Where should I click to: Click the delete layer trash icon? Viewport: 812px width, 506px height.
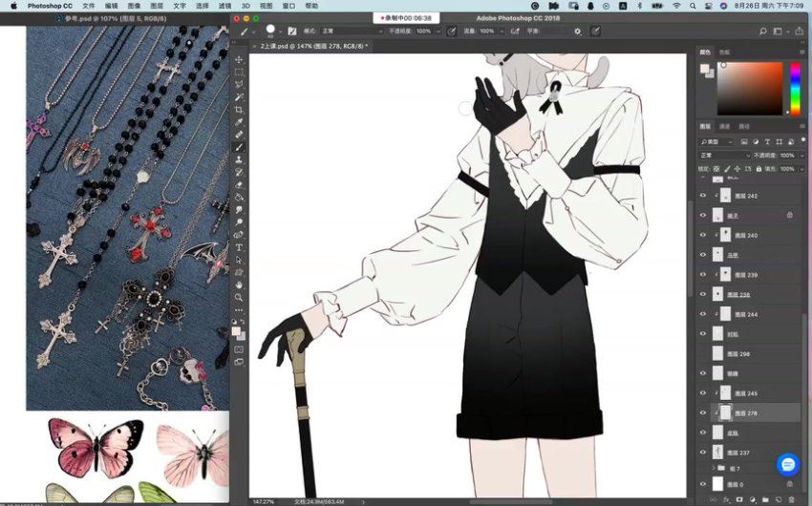point(791,499)
